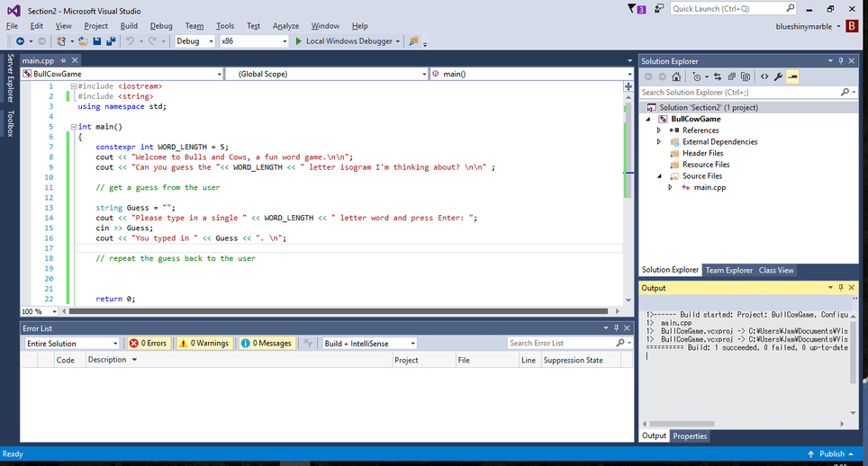Open the Server Explorer side tab
Screen dimensions: 868x466
tap(10, 78)
